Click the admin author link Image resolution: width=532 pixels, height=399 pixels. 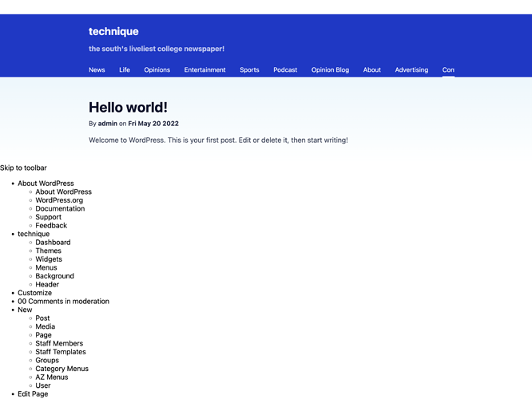(107, 124)
